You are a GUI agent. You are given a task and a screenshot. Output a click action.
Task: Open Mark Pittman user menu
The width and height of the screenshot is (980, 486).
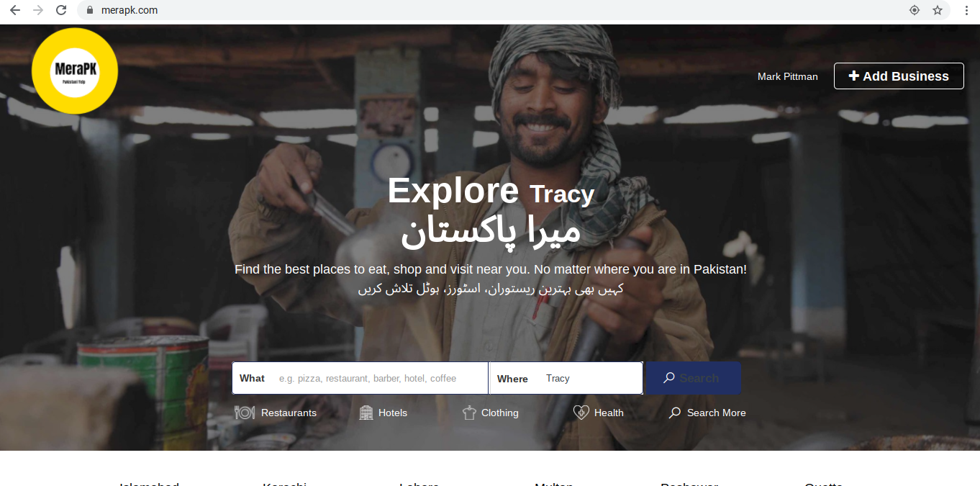click(x=787, y=76)
